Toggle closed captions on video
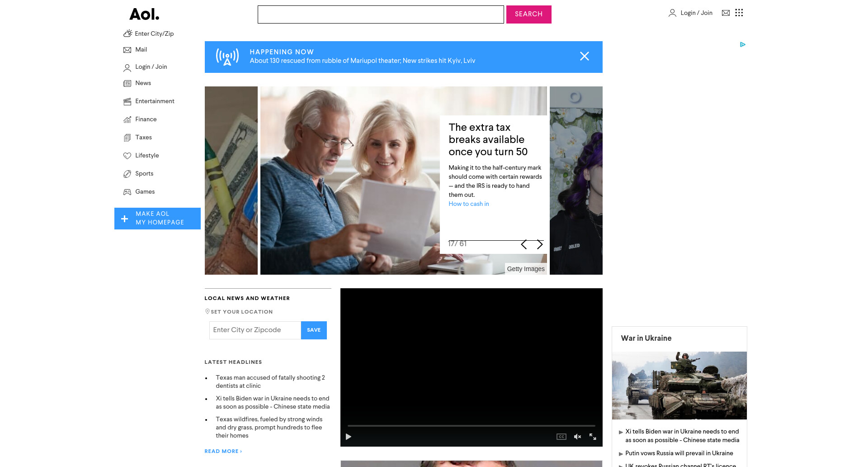Image resolution: width=868 pixels, height=467 pixels. [x=561, y=437]
